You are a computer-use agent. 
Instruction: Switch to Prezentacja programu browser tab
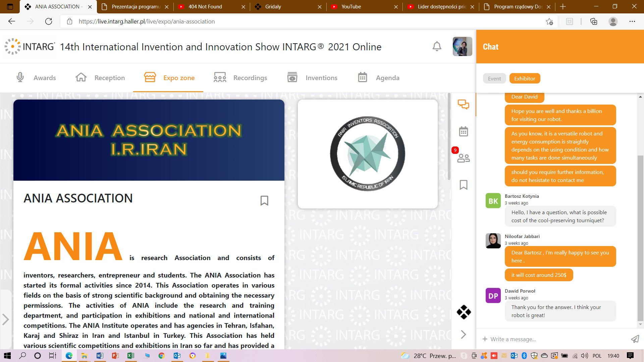point(135,7)
